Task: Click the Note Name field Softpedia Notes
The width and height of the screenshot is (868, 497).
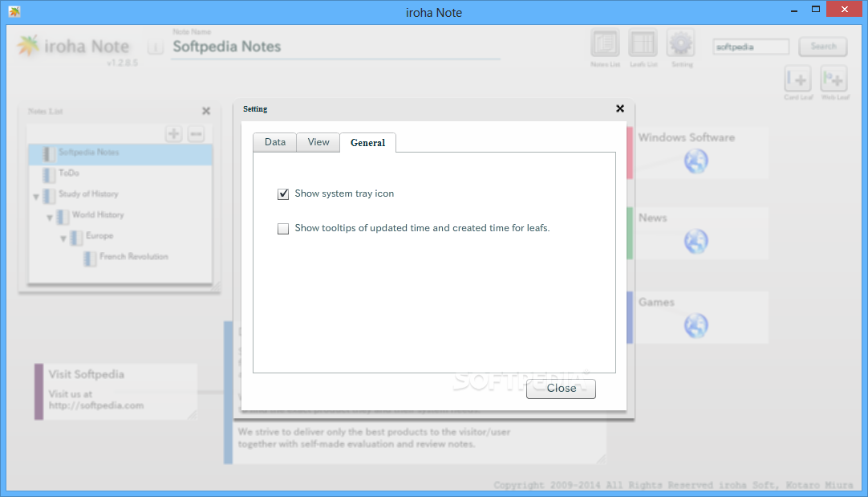Action: [x=335, y=47]
